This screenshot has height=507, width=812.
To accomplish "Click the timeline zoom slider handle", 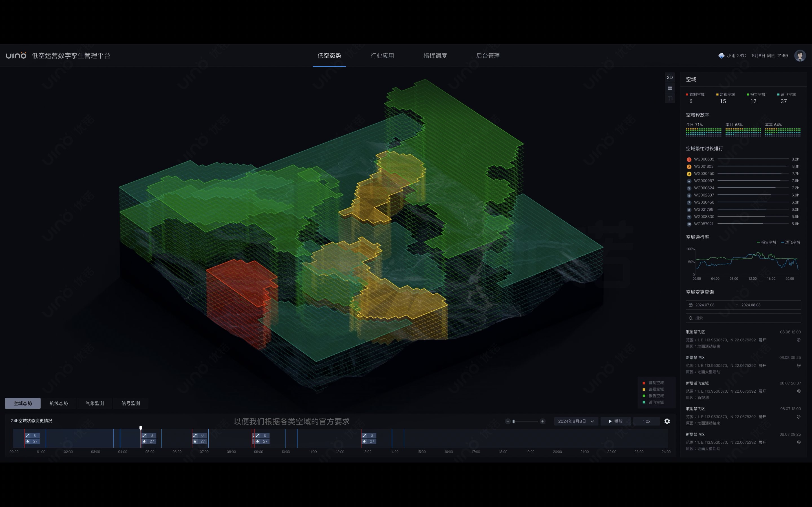I will pyautogui.click(x=513, y=421).
